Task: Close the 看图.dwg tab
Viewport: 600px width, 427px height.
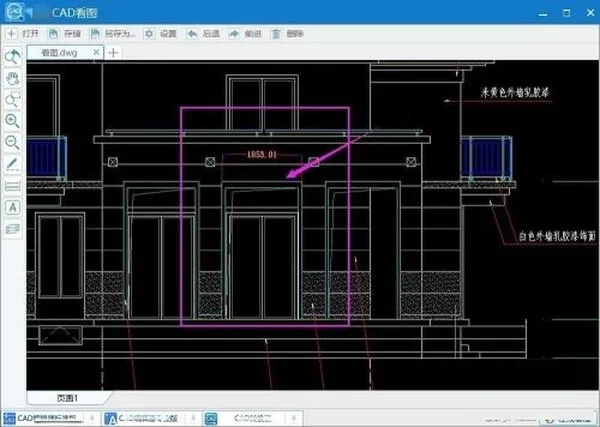Action: [x=96, y=52]
